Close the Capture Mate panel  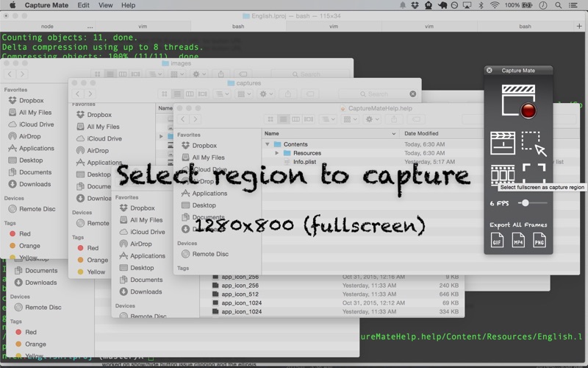click(490, 71)
